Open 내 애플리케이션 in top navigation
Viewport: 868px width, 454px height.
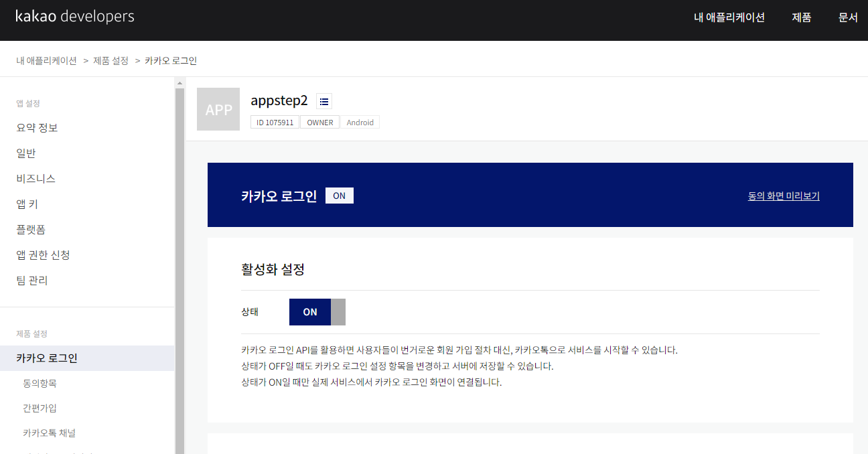(729, 17)
